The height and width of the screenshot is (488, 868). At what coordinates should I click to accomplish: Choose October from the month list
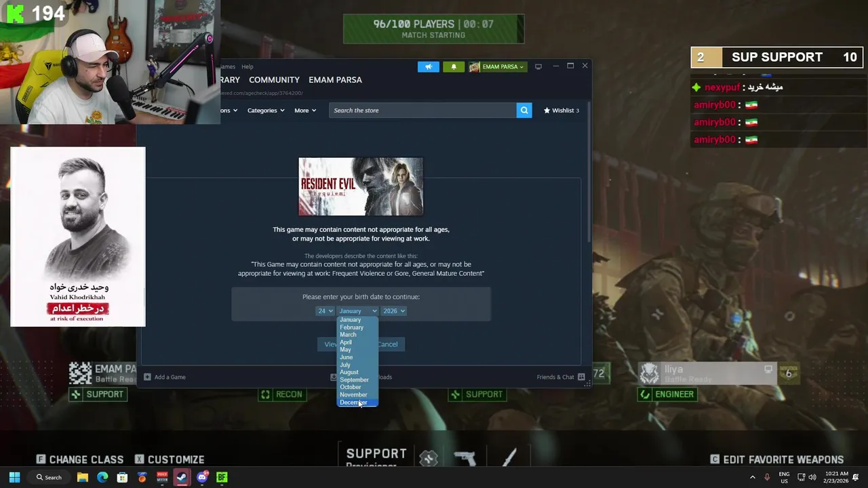click(x=357, y=387)
